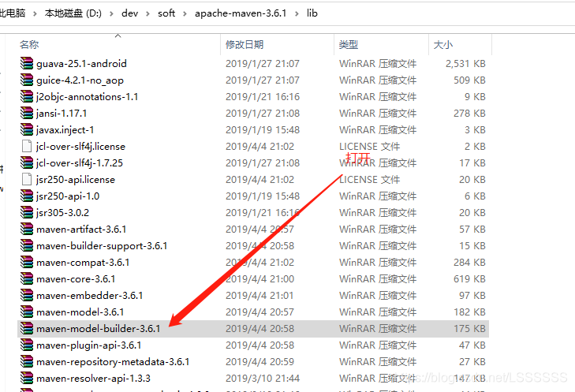
Task: Click the guice-4.2.1-no_aop archive icon
Action: (27, 80)
